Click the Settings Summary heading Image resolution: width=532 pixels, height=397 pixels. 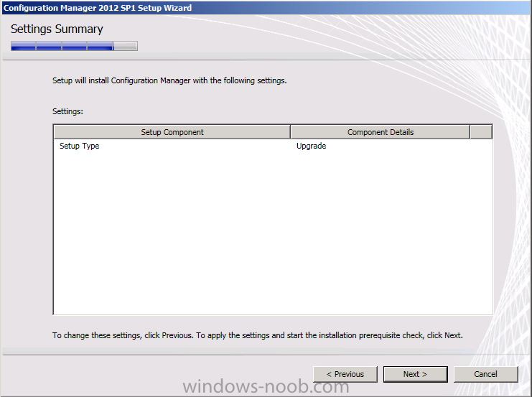coord(57,29)
